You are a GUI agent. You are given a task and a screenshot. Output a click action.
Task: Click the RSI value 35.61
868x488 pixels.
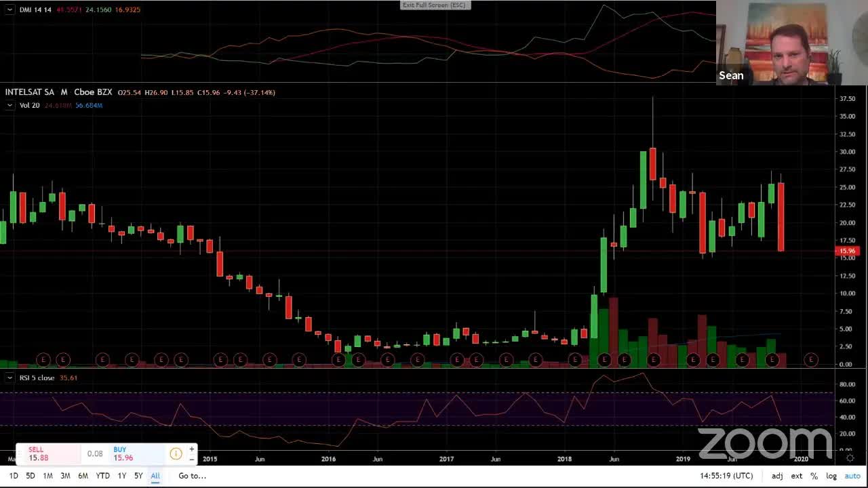[x=68, y=378]
